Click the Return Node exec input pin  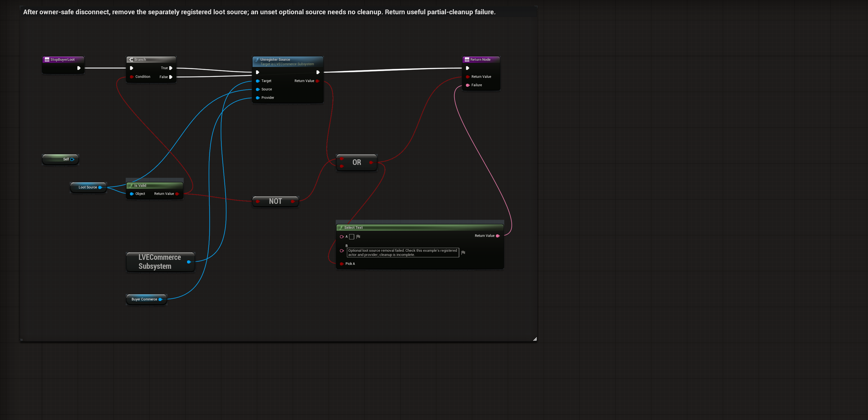click(x=467, y=68)
